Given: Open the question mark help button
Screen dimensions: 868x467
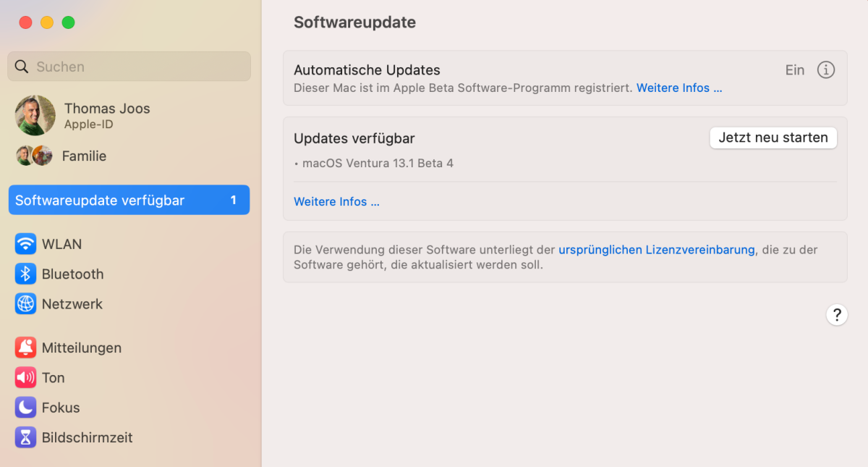Looking at the screenshot, I should [837, 315].
